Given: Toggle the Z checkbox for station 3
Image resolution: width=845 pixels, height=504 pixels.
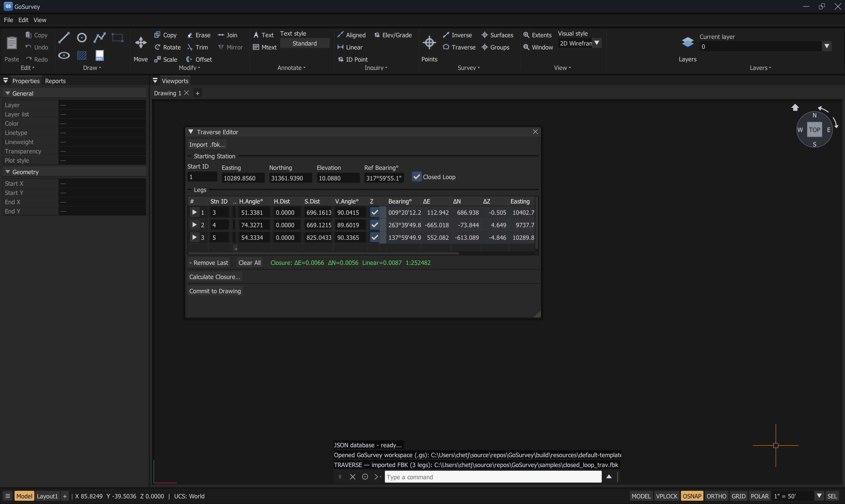Looking at the screenshot, I should [374, 212].
